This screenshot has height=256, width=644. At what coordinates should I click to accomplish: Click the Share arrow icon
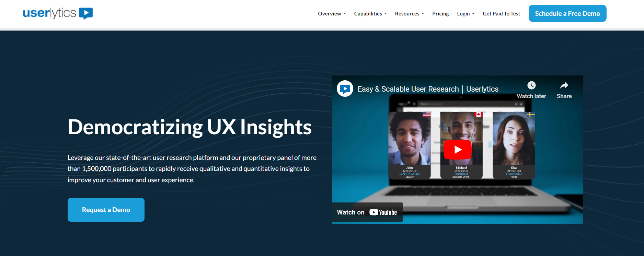click(x=564, y=85)
